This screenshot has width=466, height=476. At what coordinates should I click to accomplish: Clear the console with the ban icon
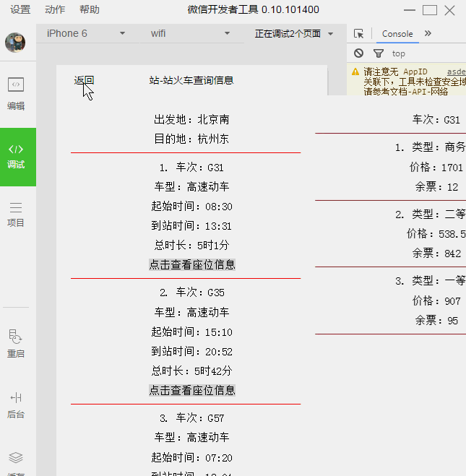pos(358,53)
